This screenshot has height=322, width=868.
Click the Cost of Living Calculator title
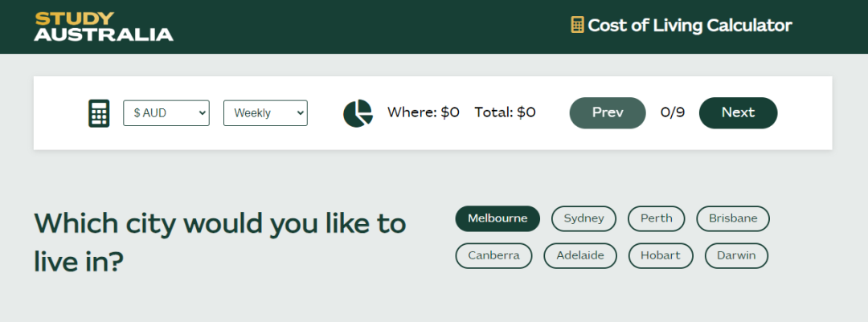coord(690,26)
